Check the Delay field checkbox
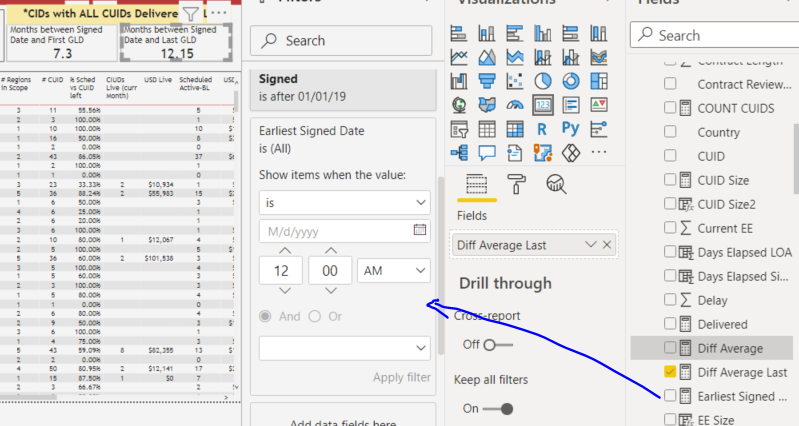Screen dimensions: 799x426 [x=670, y=300]
